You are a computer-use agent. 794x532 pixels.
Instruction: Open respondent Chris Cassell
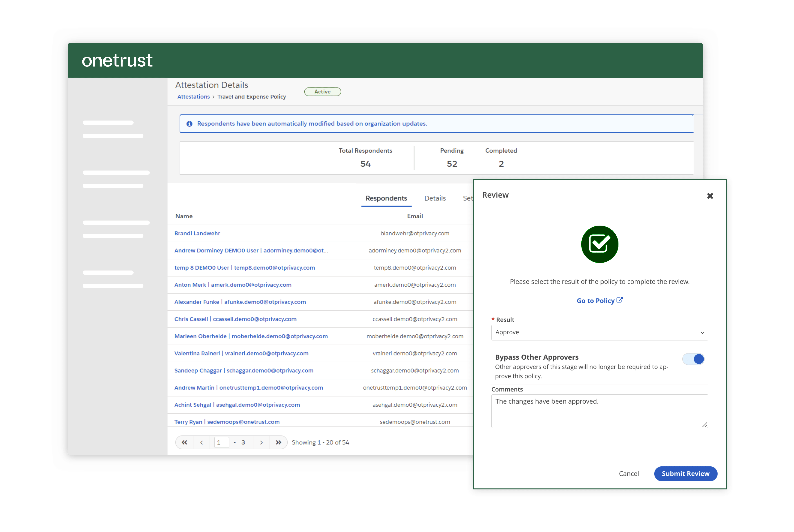click(235, 319)
